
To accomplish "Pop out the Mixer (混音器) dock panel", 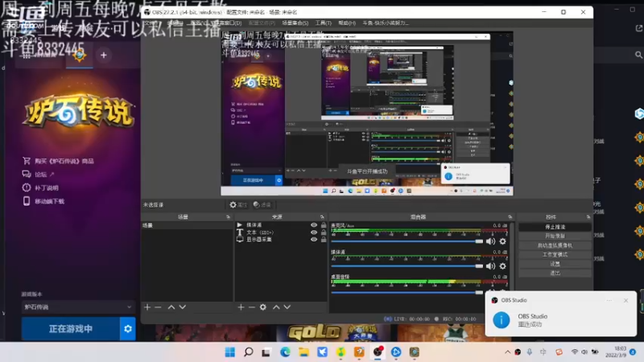I will (x=510, y=216).
